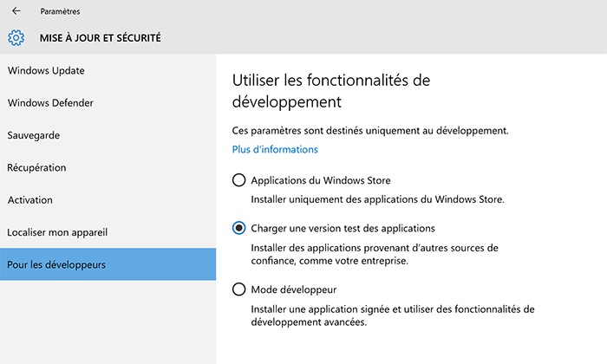Click the Applications du Windows Store label text
Viewport: 607px width, 364px height.
pyautogui.click(x=320, y=181)
